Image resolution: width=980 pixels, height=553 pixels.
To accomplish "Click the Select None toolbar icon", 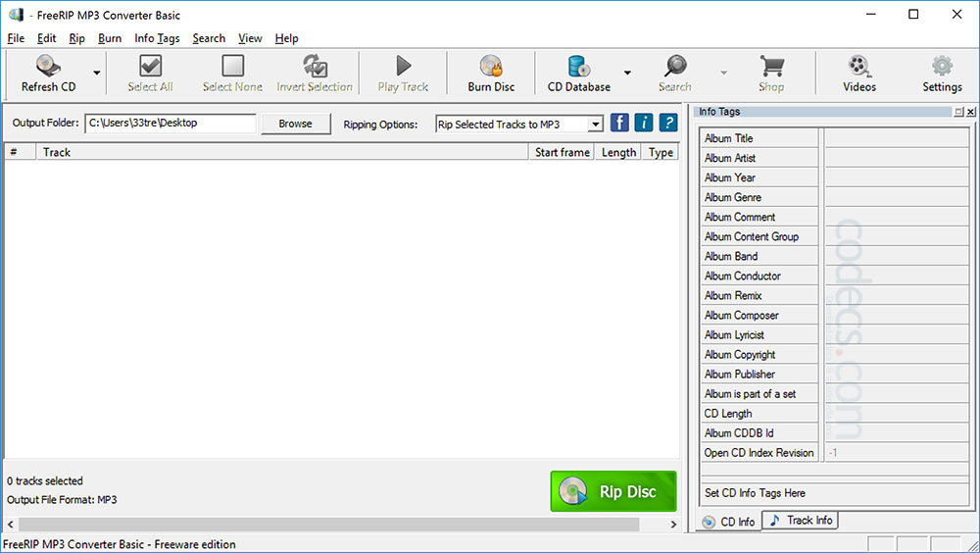I will (x=232, y=66).
